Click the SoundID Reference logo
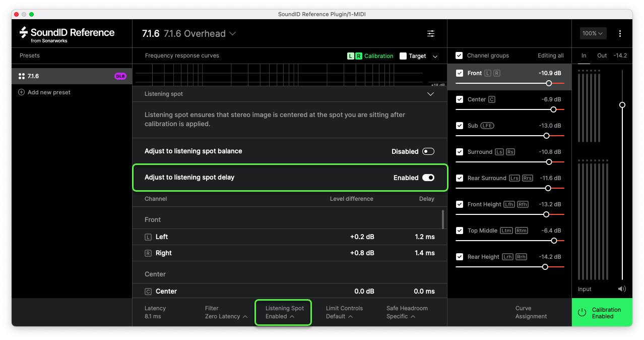Viewport: 644px width, 340px height. [67, 34]
